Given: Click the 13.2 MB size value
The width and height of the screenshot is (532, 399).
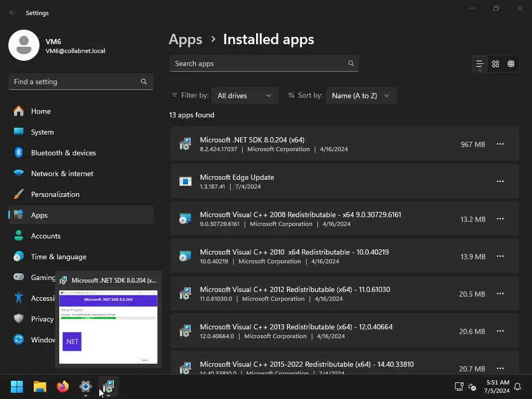Looking at the screenshot, I should click(473, 219).
